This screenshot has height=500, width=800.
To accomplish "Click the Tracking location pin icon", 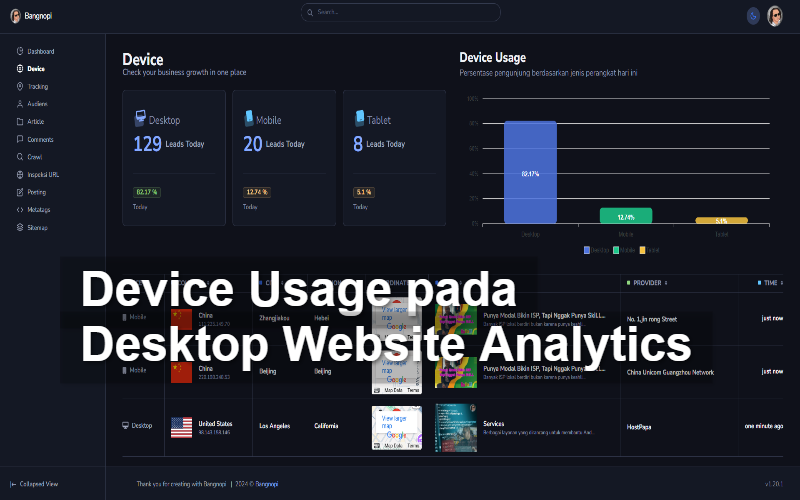I will click(20, 86).
